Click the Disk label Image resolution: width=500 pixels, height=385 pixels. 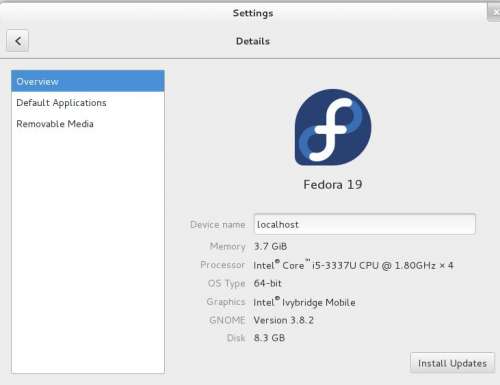(236, 338)
